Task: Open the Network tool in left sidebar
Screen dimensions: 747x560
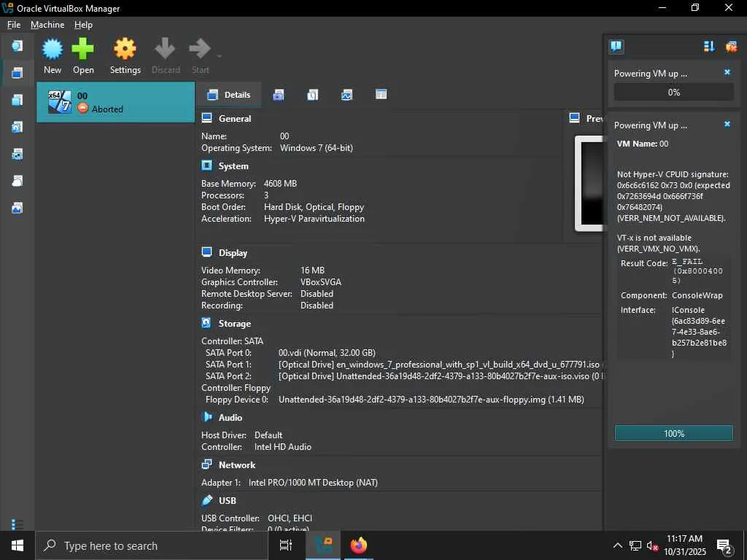Action: tap(18, 154)
